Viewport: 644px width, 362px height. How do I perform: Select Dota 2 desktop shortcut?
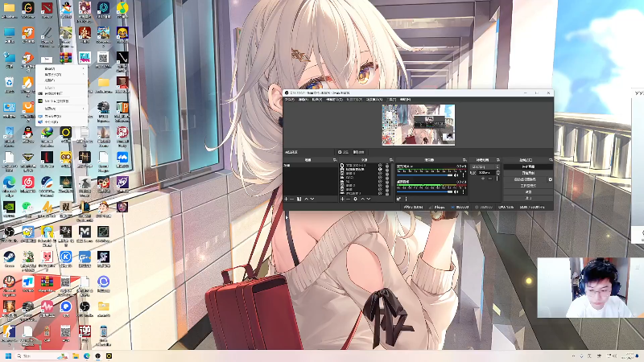click(47, 8)
